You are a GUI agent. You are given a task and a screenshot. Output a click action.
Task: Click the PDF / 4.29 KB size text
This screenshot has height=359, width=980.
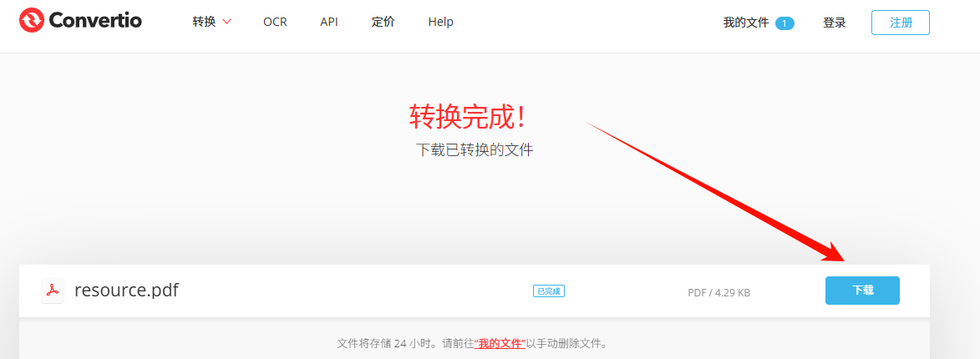point(718,292)
